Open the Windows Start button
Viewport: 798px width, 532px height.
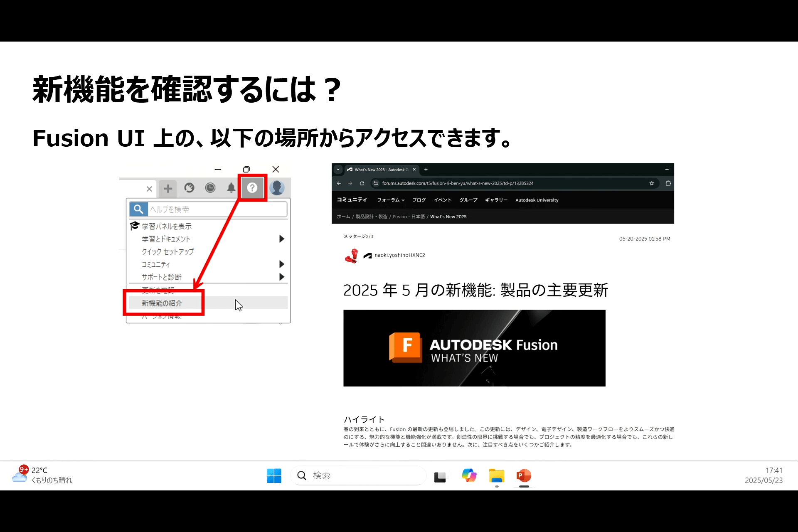[x=274, y=475]
